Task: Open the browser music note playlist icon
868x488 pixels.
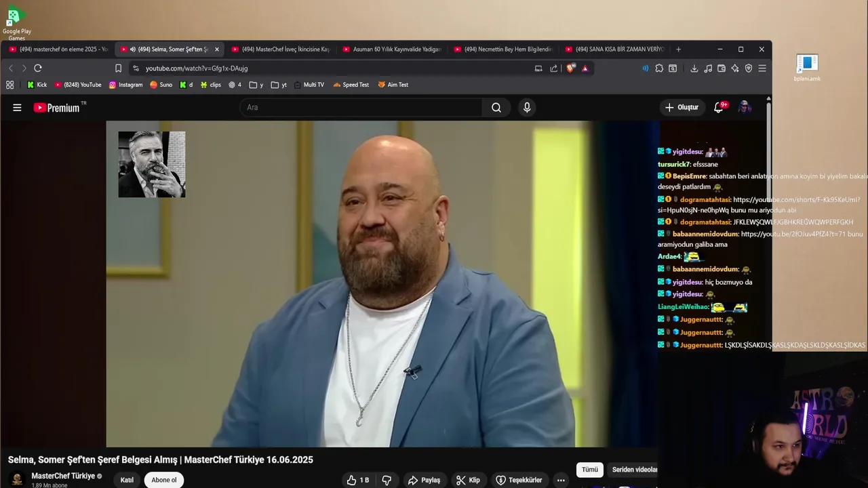Action: (708, 68)
